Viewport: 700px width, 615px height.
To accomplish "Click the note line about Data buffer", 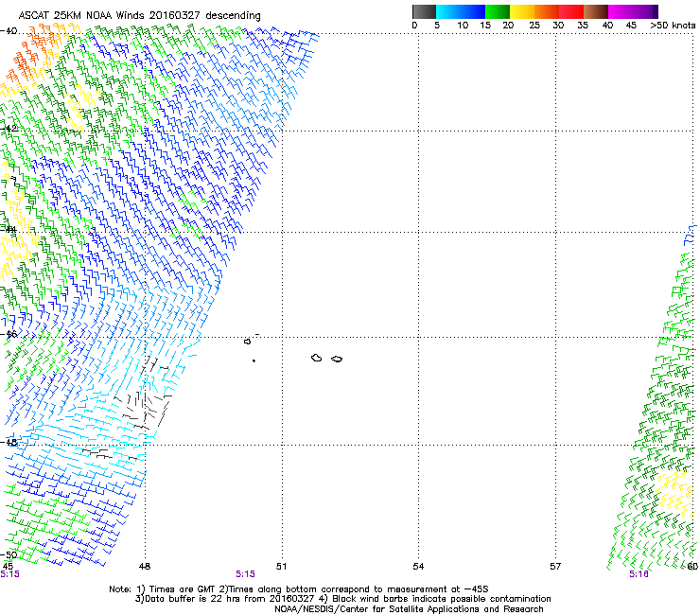I will coord(342,599).
